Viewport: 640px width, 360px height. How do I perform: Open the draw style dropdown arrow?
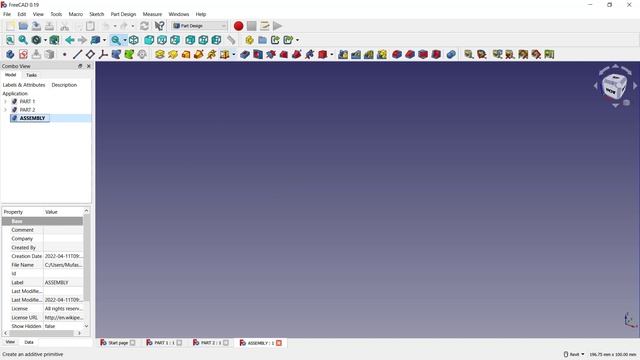click(45, 40)
